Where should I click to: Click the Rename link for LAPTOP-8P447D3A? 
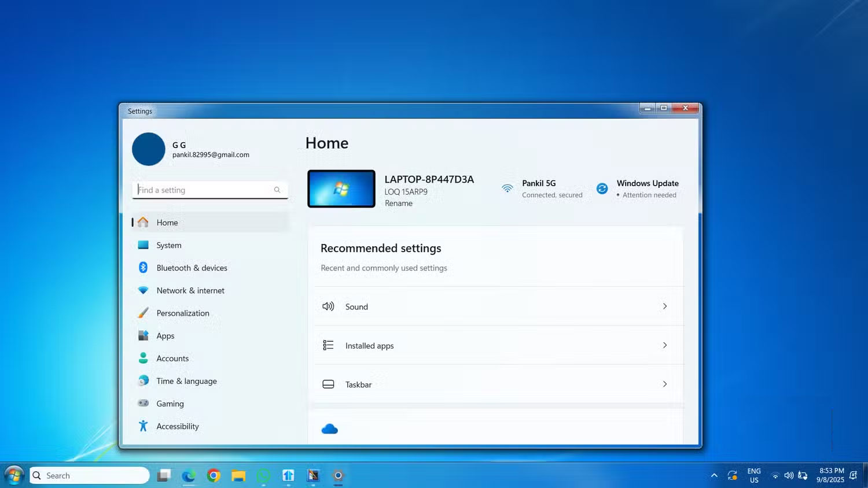[x=399, y=203]
